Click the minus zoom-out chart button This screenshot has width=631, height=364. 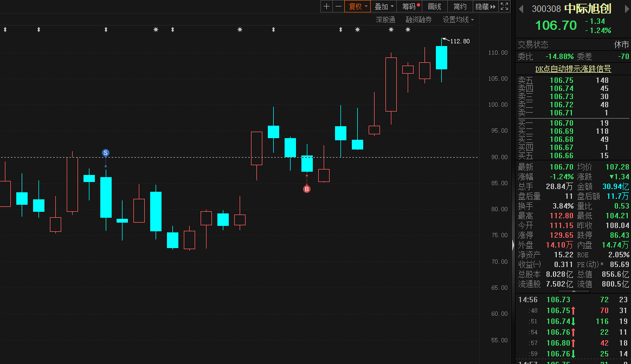[338, 6]
